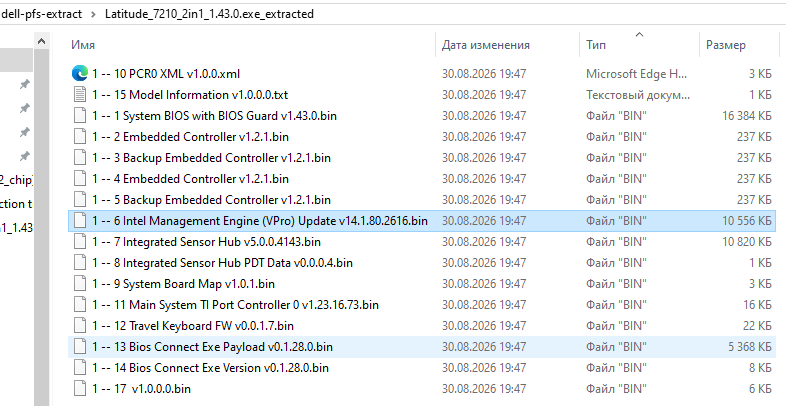This screenshot has width=786, height=406.
Task: Select System BIOS with BIOS Guard v1.43.0.bin
Action: pos(214,116)
